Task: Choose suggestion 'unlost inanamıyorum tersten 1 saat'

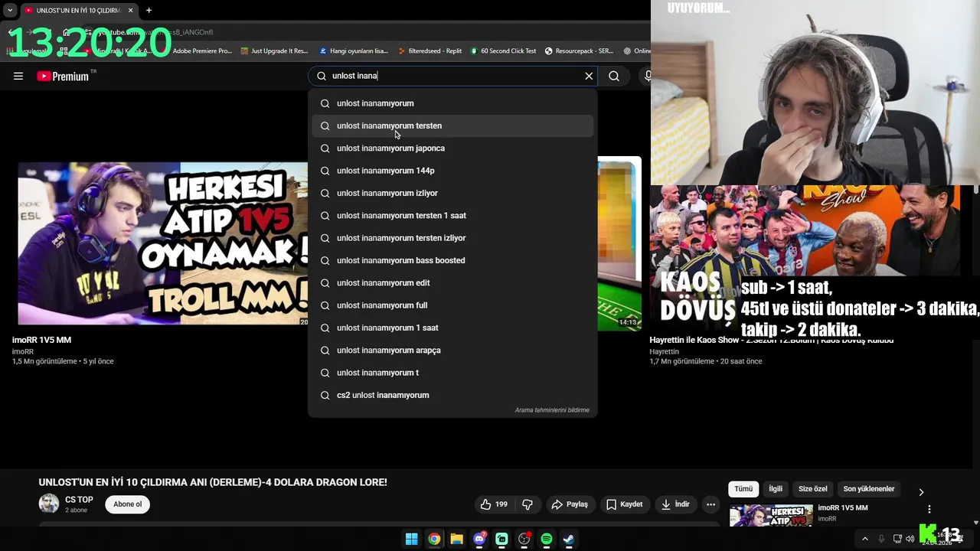Action: click(452, 216)
